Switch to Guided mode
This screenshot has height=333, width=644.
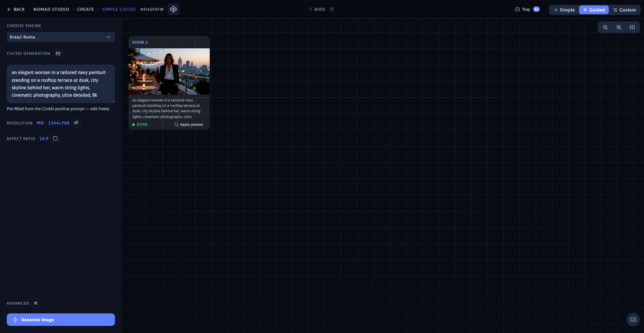pyautogui.click(x=594, y=10)
